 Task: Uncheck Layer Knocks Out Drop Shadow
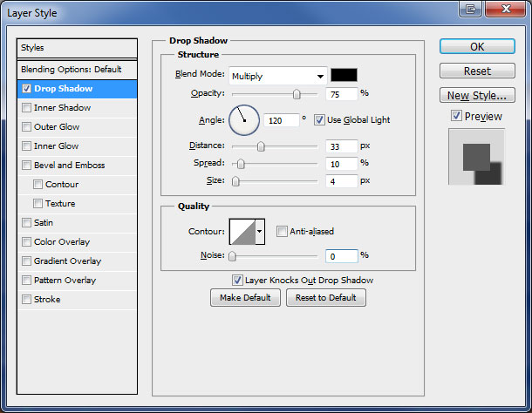click(237, 280)
